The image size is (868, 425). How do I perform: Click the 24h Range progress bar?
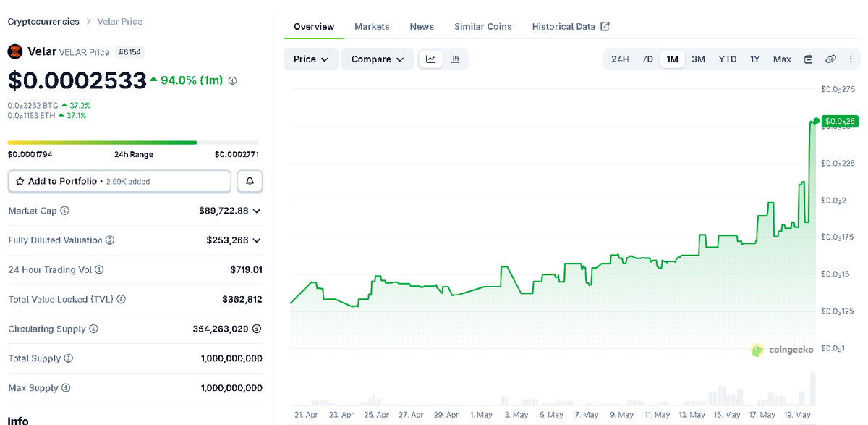pyautogui.click(x=133, y=143)
